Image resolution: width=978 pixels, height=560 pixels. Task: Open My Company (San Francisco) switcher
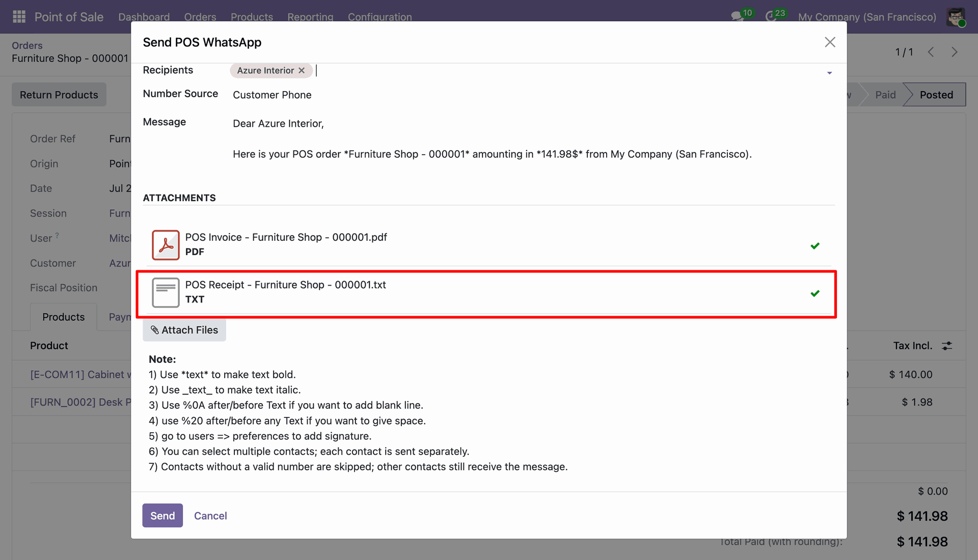(867, 17)
